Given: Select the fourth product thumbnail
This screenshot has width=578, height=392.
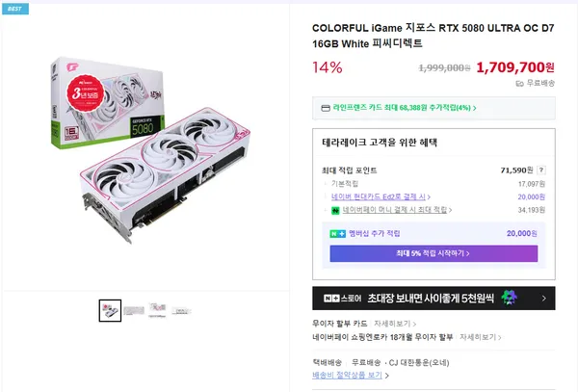Looking at the screenshot, I should pyautogui.click(x=182, y=310).
